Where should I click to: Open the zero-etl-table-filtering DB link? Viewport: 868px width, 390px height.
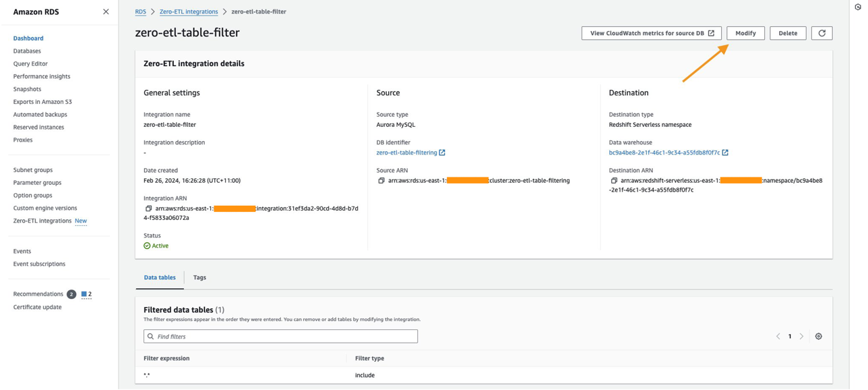click(x=407, y=152)
